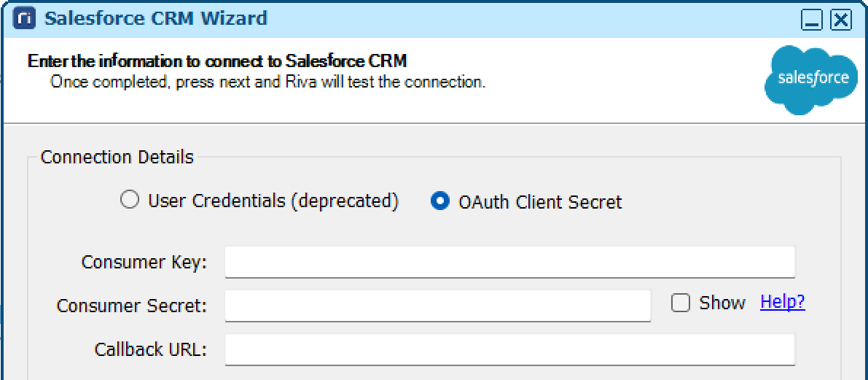Click the 'OAuth Client Secret' label text
The width and height of the screenshot is (868, 380).
540,202
